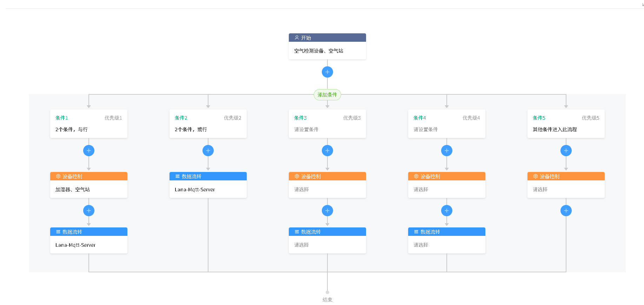Click plus between 条件3 设备控制 and 数据流转

(327, 211)
